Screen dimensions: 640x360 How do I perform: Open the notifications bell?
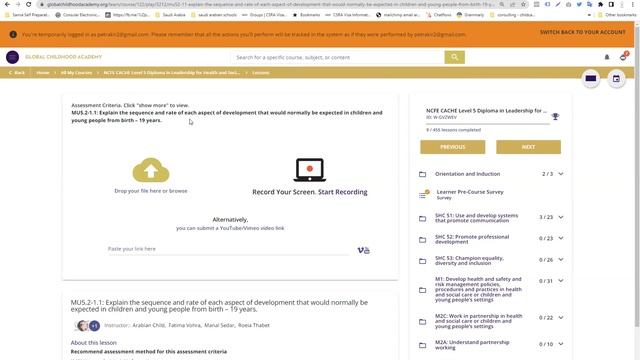click(607, 57)
